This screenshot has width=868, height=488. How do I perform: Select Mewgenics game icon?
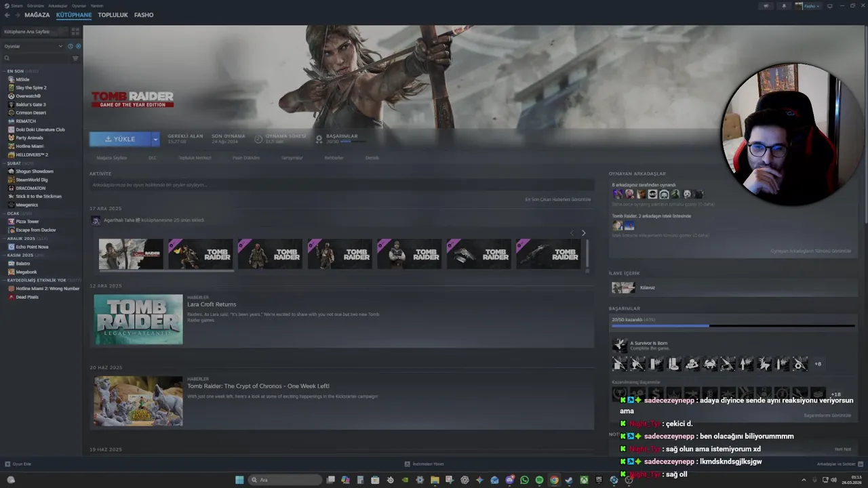pos(11,205)
